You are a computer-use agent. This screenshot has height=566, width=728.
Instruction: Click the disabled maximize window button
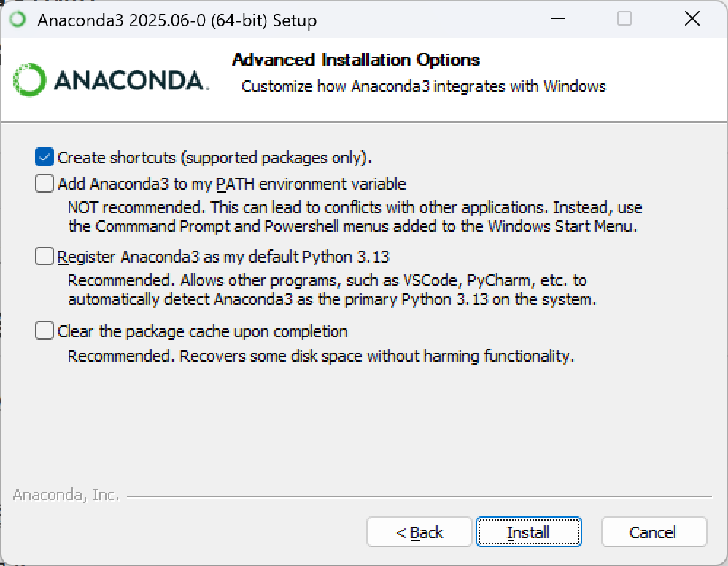tap(624, 20)
